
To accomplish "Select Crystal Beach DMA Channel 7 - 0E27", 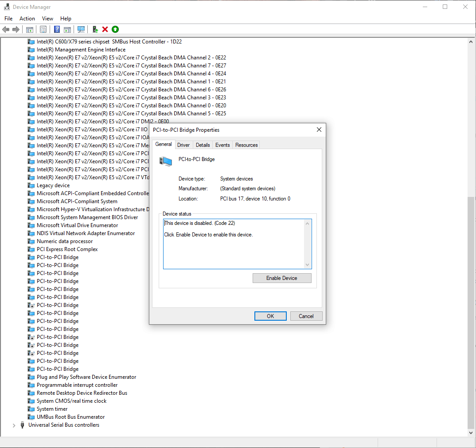I will [132, 65].
